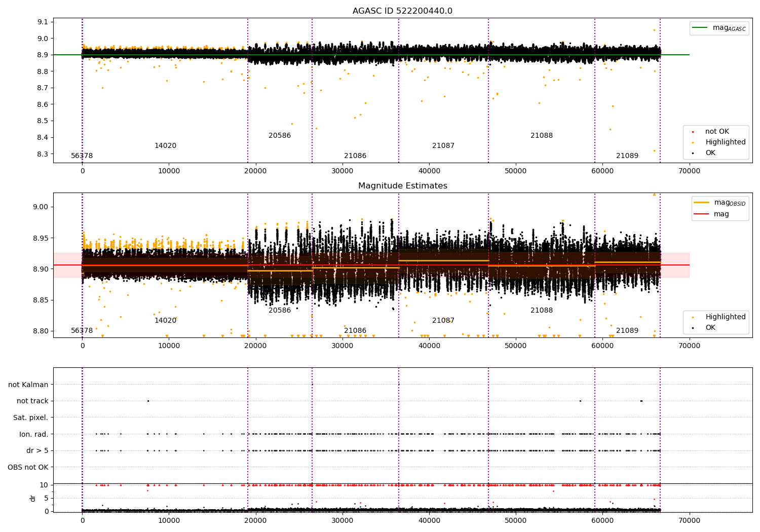Image resolution: width=760 pixels, height=532 pixels.
Task: Select the red 'mag' legend line in middle plot
Action: pos(702,214)
